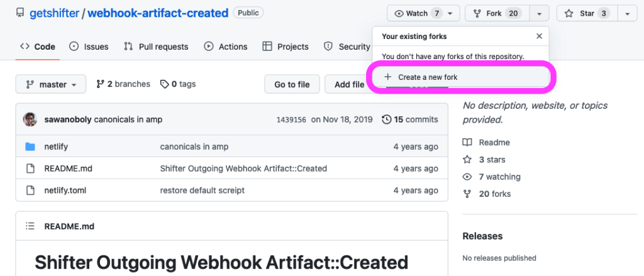Viewport: 644px width, 276px height.
Task: Click the Go to file button
Action: pos(292,84)
